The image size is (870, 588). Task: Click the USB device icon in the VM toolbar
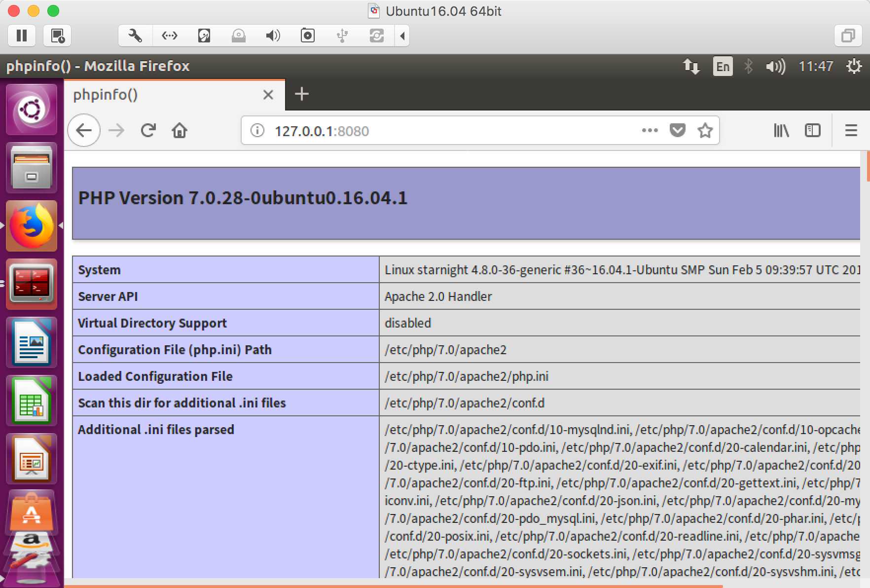click(342, 36)
